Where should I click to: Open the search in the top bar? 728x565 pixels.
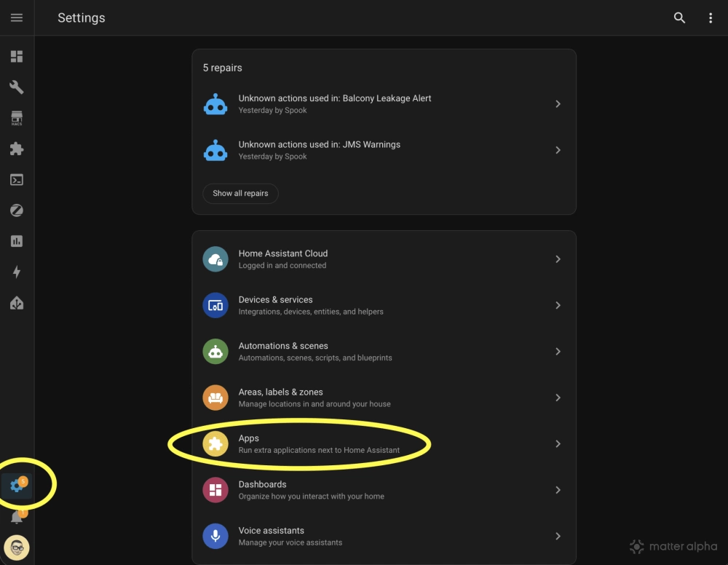tap(679, 17)
